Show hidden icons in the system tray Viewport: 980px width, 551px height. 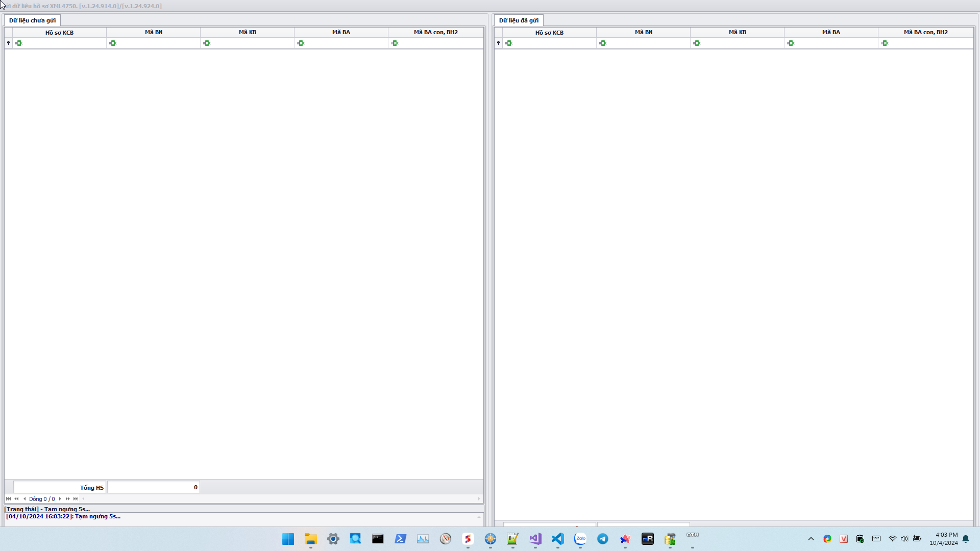pyautogui.click(x=811, y=539)
